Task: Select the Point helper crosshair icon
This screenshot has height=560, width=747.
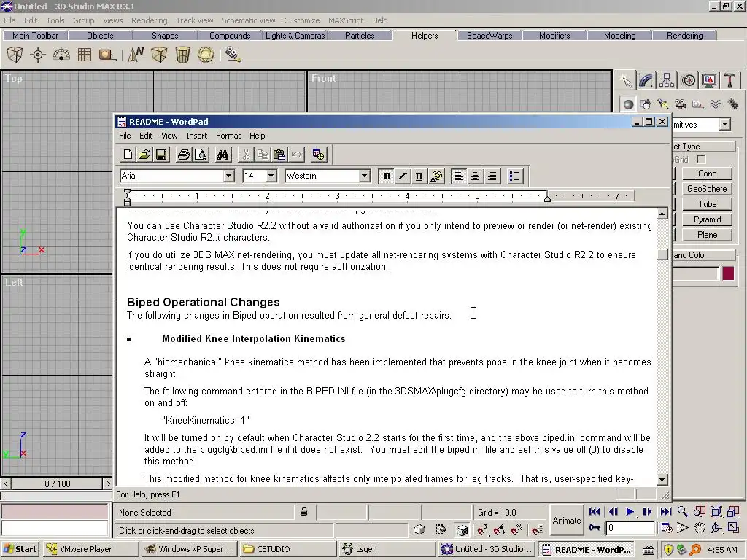Action: click(x=38, y=55)
